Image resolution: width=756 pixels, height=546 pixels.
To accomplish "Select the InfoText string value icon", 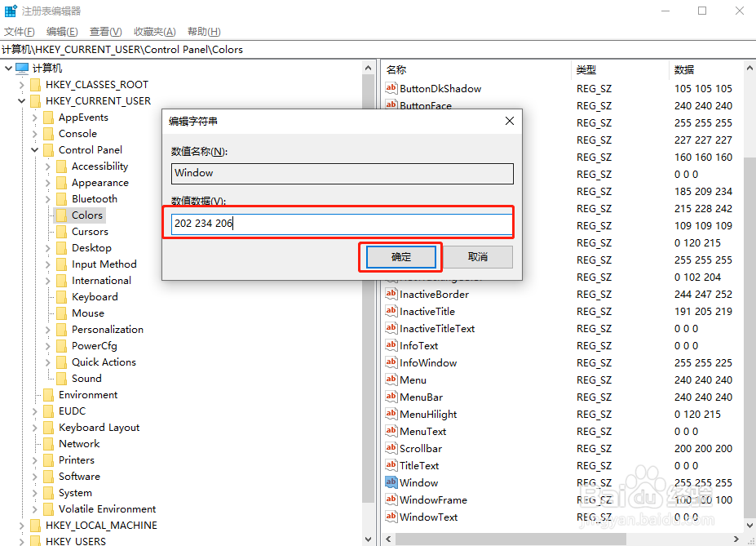I will click(391, 345).
